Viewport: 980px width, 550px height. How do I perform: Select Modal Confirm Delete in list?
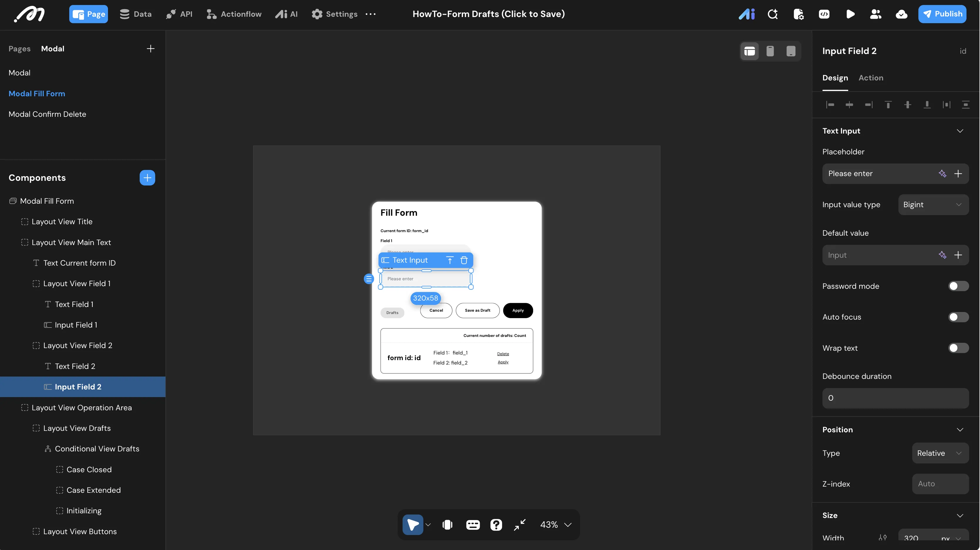point(47,114)
